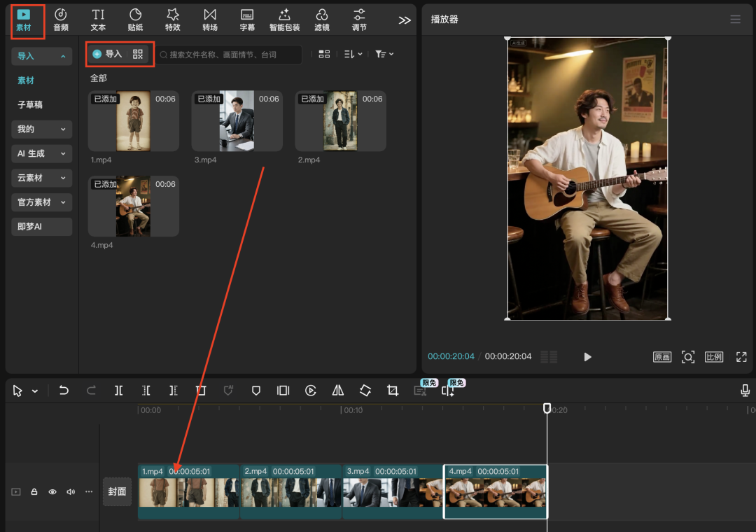Open the 贴纸 (Stickers) panel

coord(135,20)
